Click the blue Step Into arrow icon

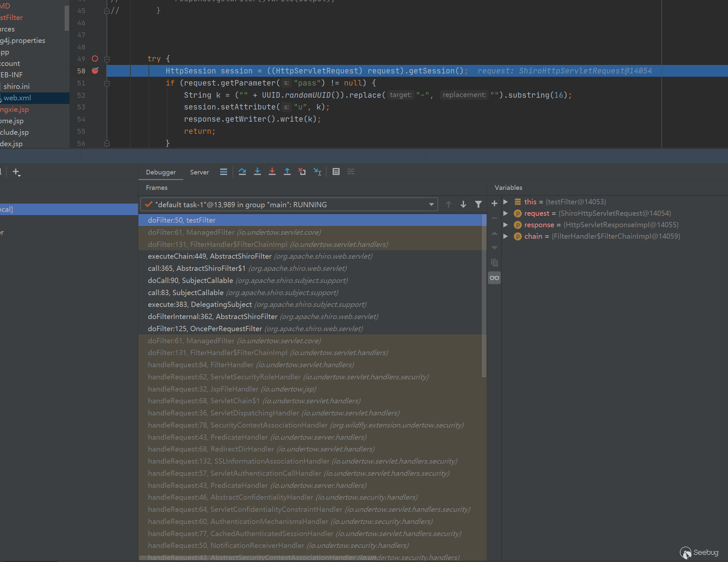pyautogui.click(x=257, y=172)
